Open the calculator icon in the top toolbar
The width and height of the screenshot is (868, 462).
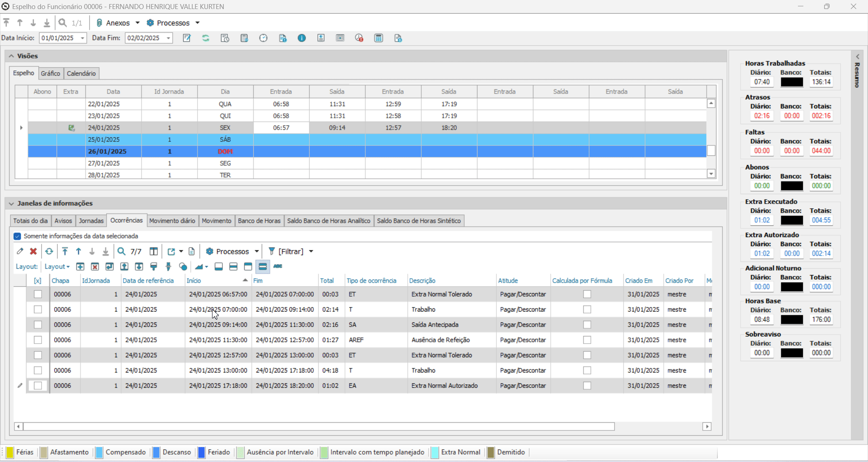(x=379, y=38)
